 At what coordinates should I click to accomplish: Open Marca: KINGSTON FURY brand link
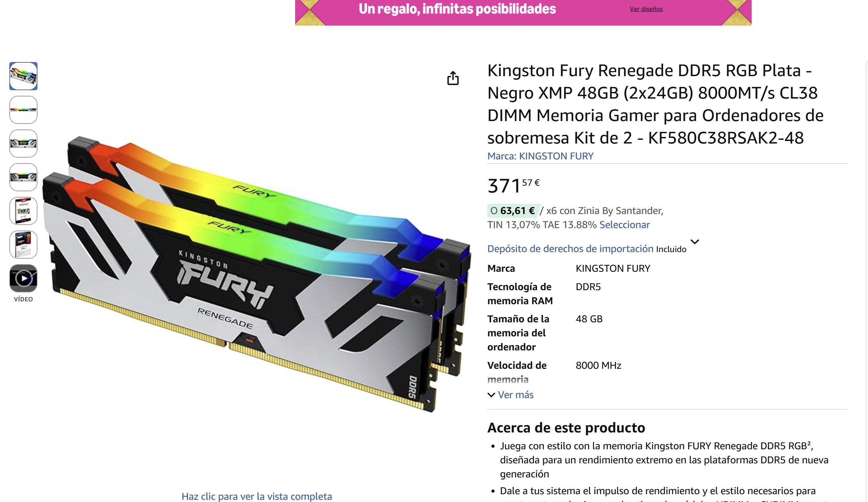(x=540, y=156)
